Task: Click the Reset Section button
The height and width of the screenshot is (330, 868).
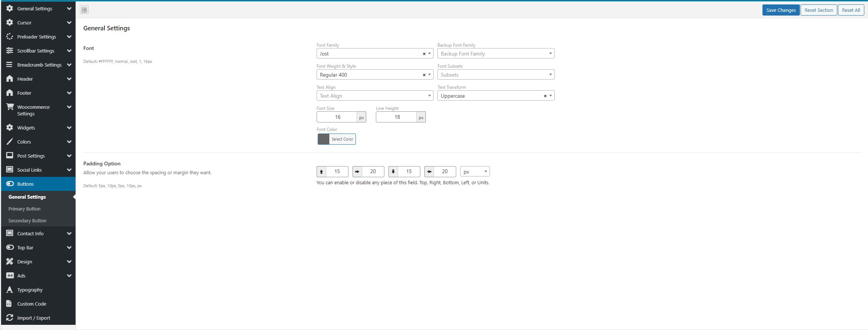Action: (818, 10)
